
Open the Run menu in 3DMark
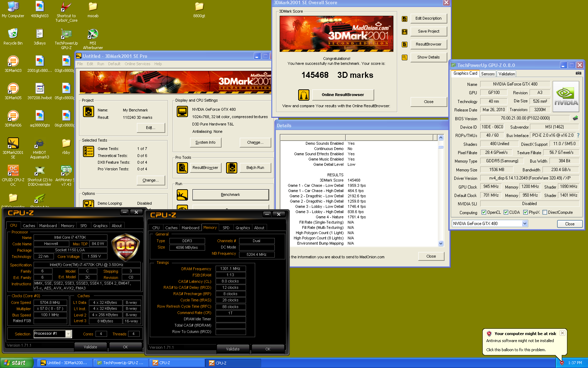101,64
